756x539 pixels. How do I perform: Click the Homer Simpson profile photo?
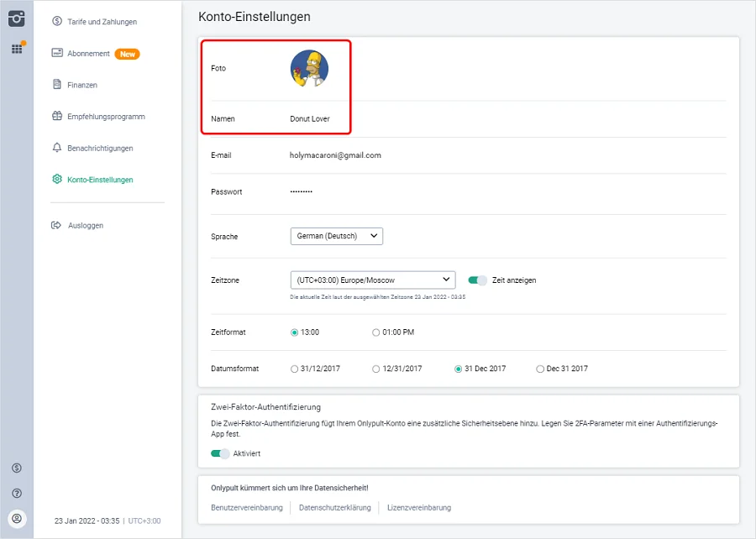click(x=309, y=68)
